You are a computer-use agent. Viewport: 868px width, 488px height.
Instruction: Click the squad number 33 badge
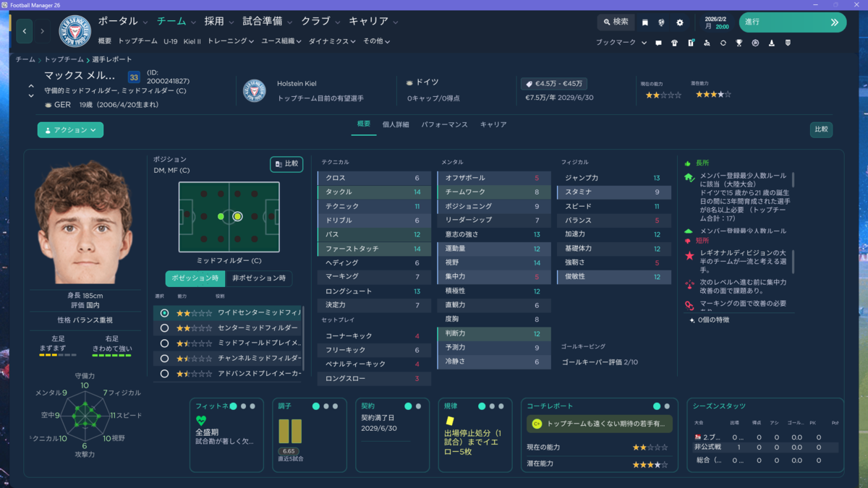tap(134, 77)
